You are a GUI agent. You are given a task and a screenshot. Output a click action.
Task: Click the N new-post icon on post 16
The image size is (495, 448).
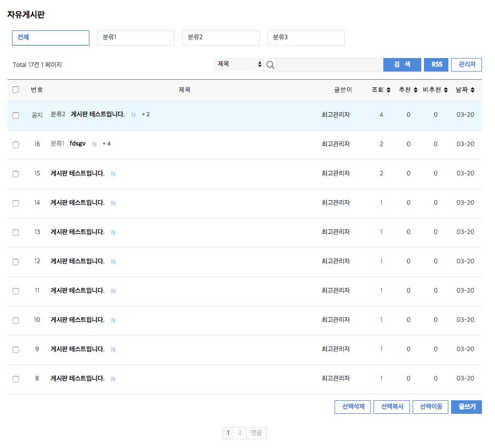(x=94, y=144)
